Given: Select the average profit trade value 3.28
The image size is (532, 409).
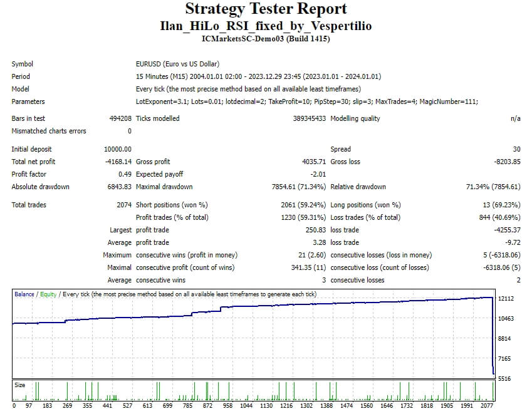Looking at the screenshot, I should [320, 243].
